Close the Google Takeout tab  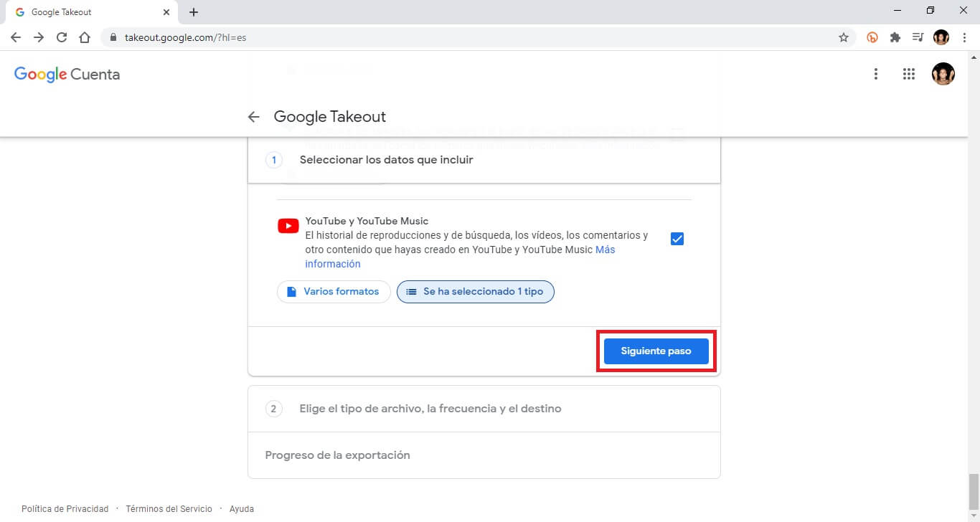pyautogui.click(x=166, y=12)
